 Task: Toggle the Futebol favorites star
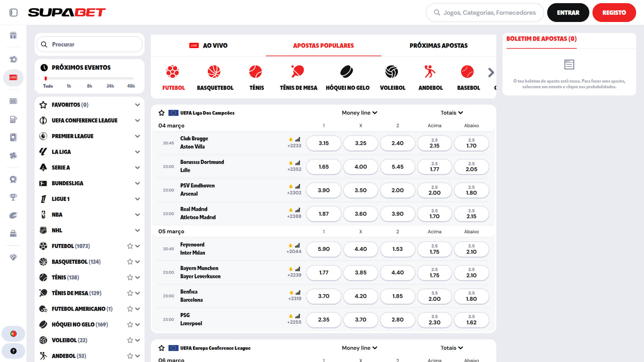tap(130, 246)
